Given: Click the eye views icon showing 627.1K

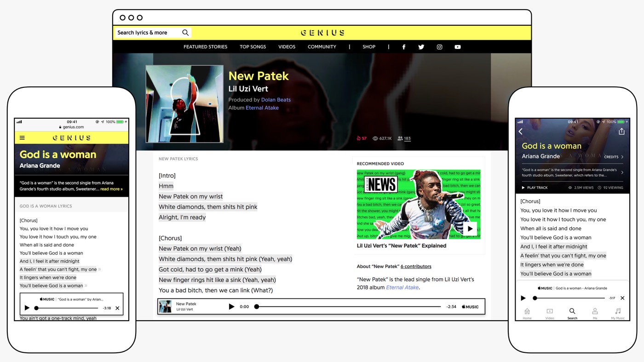Looking at the screenshot, I should pos(375,138).
